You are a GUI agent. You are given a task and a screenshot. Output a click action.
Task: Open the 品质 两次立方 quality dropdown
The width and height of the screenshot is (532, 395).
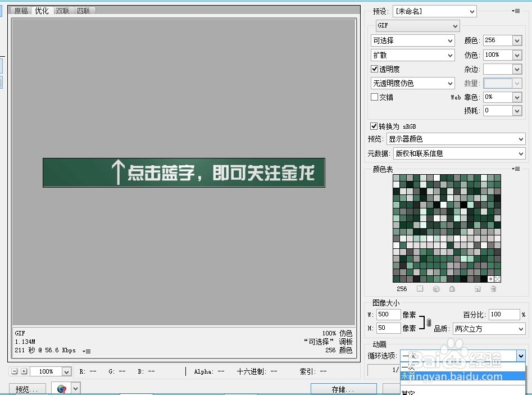point(489,329)
